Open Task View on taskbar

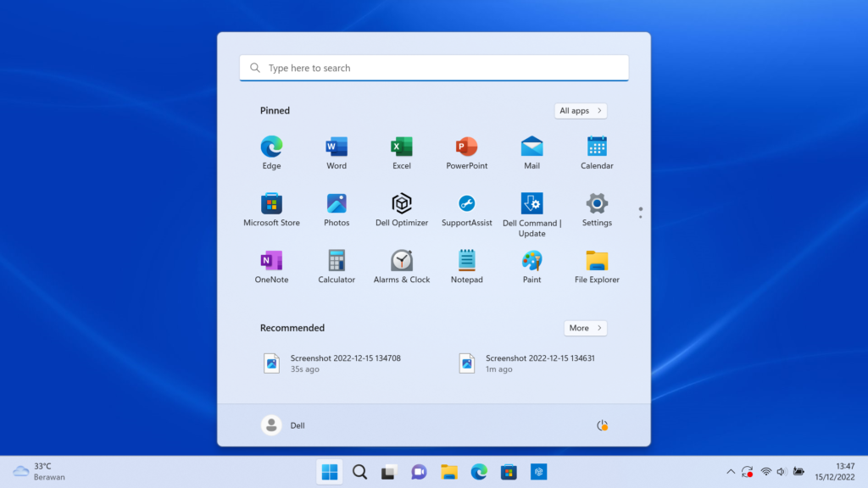click(x=389, y=472)
